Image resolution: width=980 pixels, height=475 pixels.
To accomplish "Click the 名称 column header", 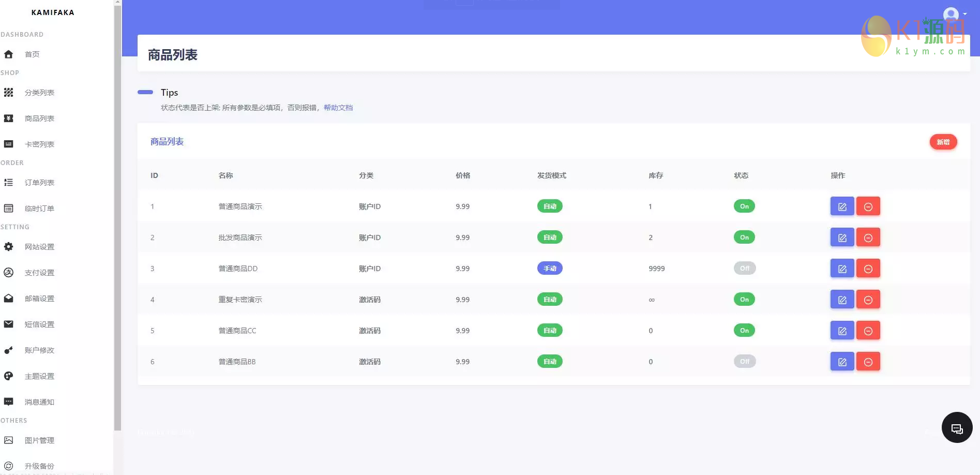I will pos(225,175).
